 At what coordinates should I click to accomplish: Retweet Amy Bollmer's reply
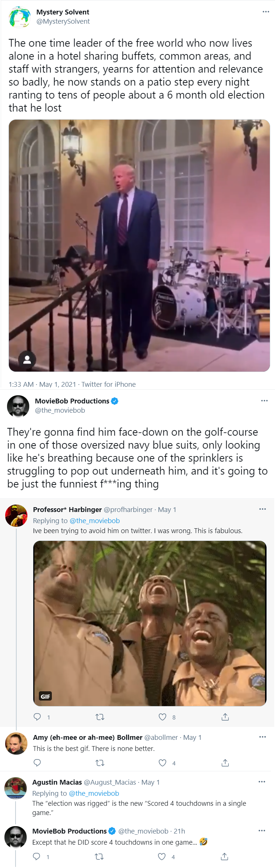click(100, 763)
